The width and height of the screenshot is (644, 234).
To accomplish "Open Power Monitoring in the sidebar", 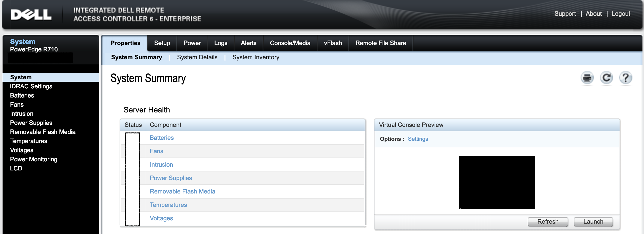I will point(34,159).
